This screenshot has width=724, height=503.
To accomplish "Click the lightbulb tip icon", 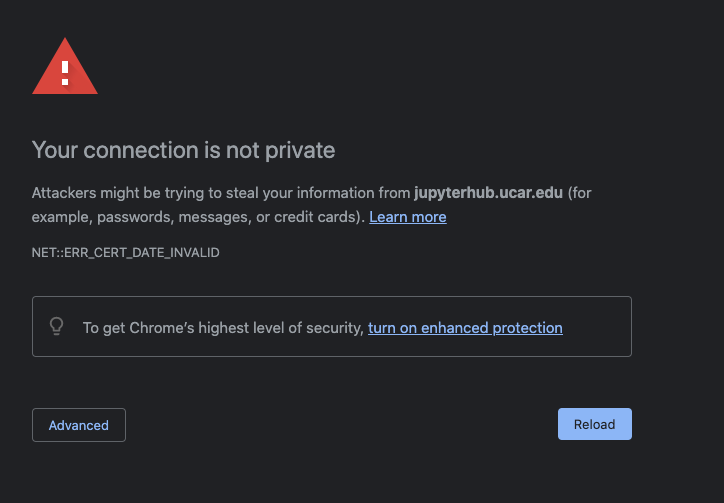I will (x=56, y=326).
